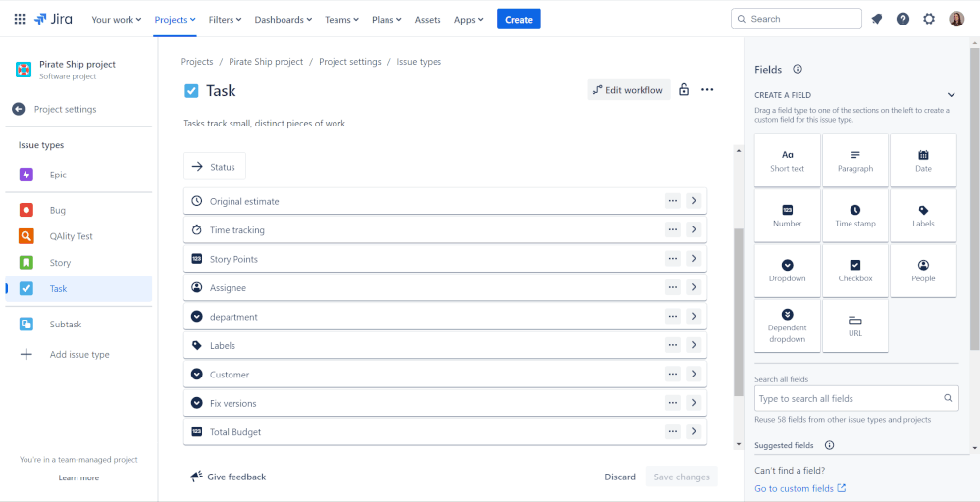The width and height of the screenshot is (980, 502).
Task: Select the Time stamp field type
Action: pos(855,216)
